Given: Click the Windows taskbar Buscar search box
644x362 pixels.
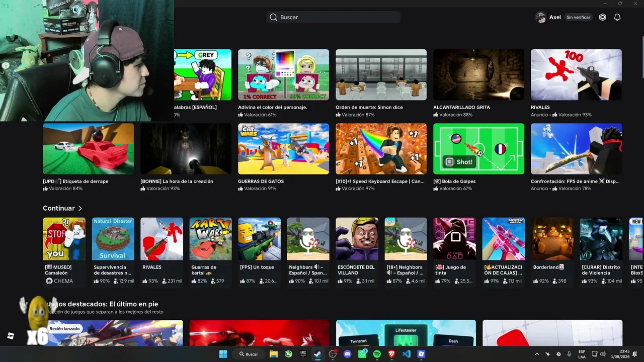Looking at the screenshot, I should coord(248,354).
